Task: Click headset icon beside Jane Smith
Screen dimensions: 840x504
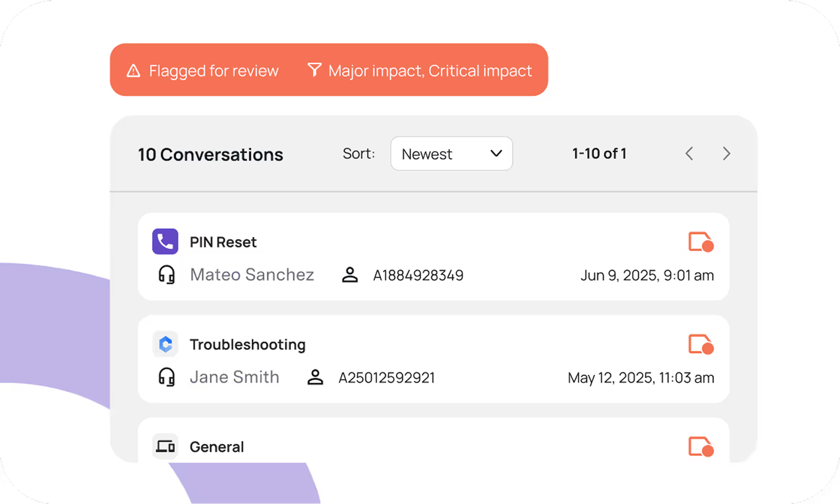Action: (167, 377)
